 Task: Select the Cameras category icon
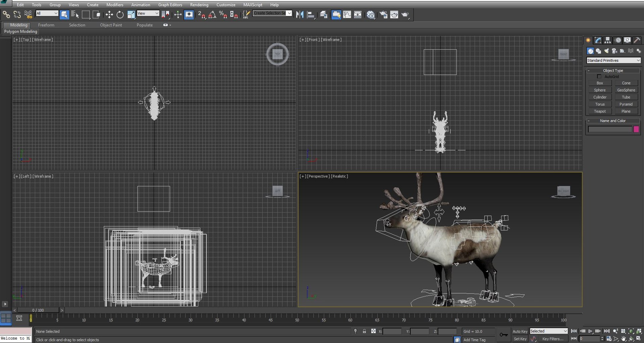click(x=614, y=51)
